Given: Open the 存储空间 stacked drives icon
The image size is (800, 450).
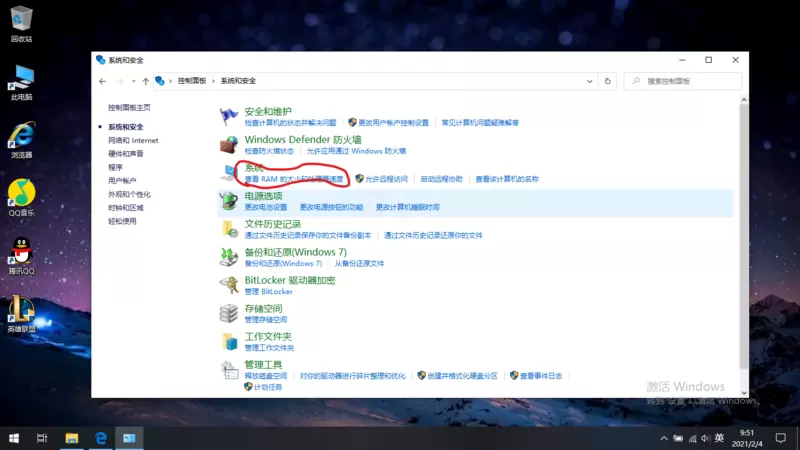Looking at the screenshot, I should pyautogui.click(x=229, y=313).
